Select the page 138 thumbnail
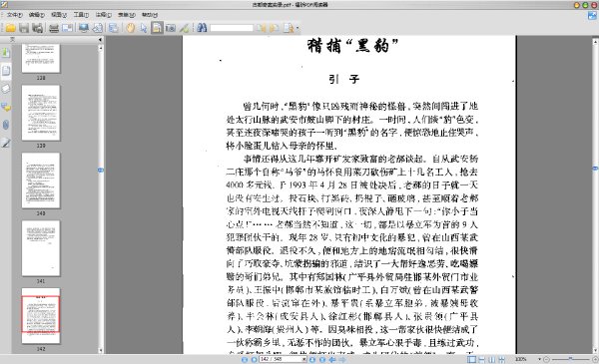This screenshot has height=364, width=599. click(x=41, y=59)
